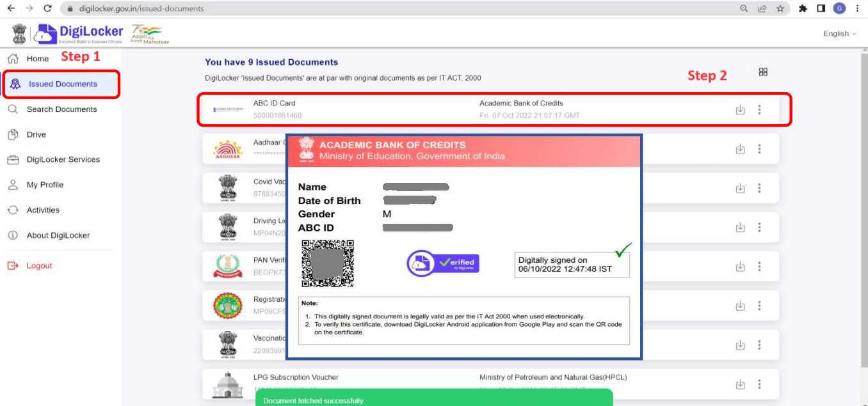Viewport: 868px width, 406px height.
Task: Download the LPG Subscription Voucher
Action: [x=741, y=384]
